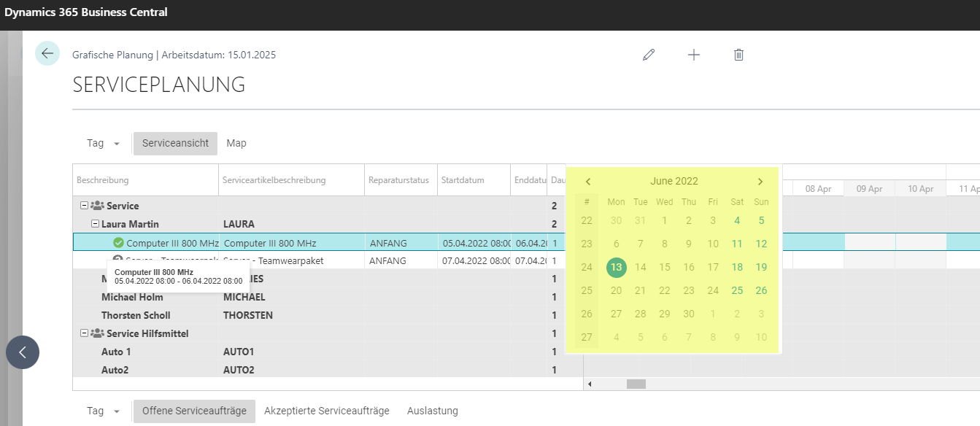Click ANFANG status in Computer III row
The height and width of the screenshot is (426, 980).
401,243
